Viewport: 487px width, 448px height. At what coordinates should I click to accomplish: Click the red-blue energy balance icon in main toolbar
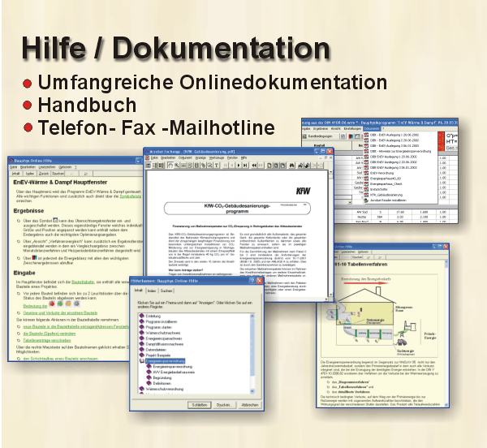pos(351,136)
